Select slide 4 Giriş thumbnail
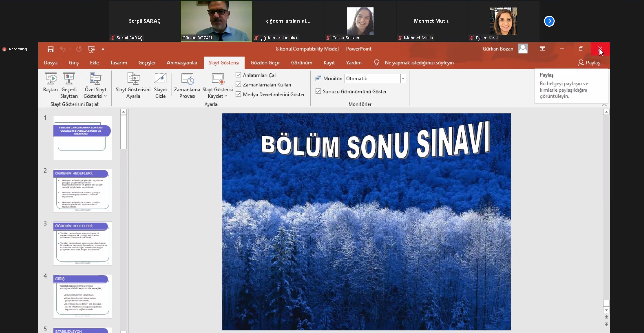This screenshot has width=644, height=333. (x=82, y=296)
